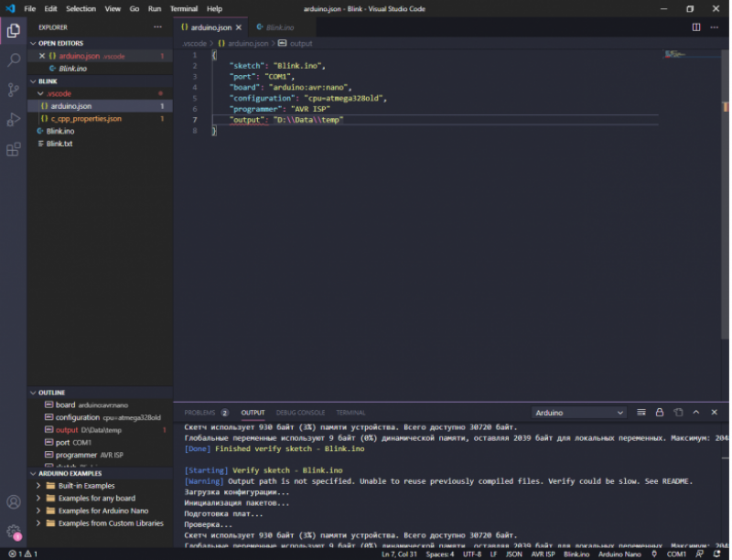Click the Ln 7, Col 31 status item
This screenshot has height=560, width=732.
coord(399,554)
